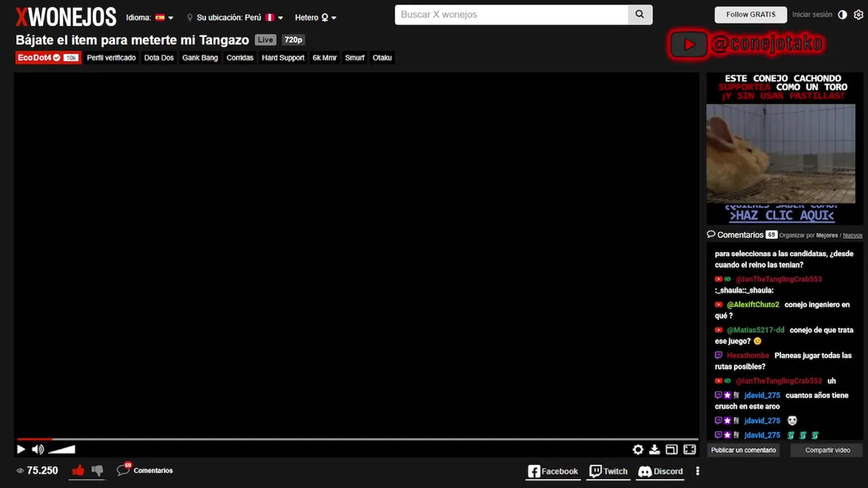Click the Perfil verificado tag

(x=111, y=58)
